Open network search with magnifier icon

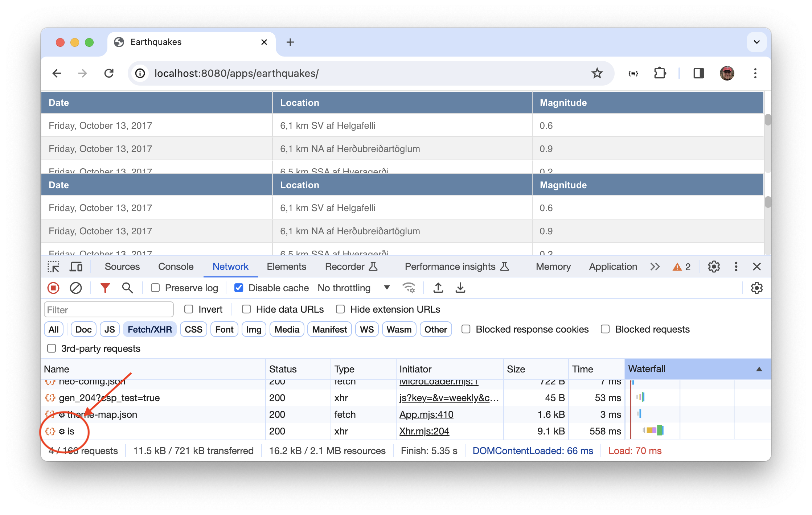(127, 288)
